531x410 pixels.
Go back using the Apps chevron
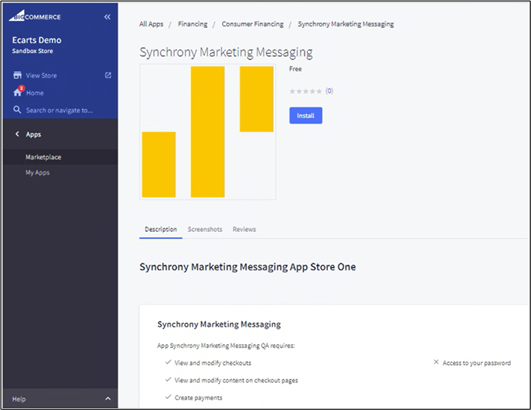[x=17, y=134]
